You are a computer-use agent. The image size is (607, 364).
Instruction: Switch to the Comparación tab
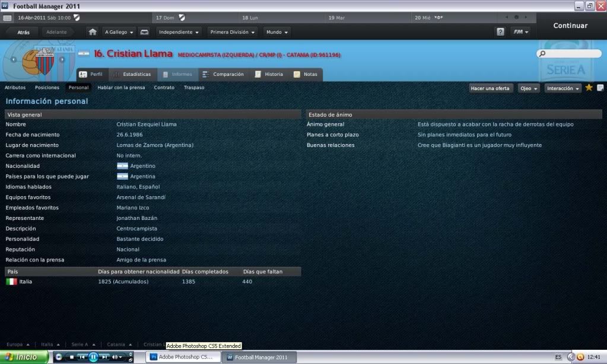(223, 74)
